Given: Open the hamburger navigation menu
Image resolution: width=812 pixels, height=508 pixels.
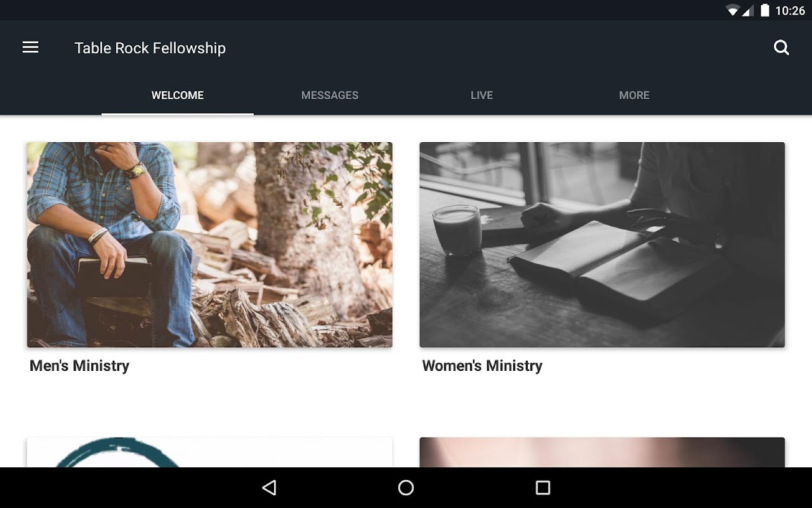Looking at the screenshot, I should point(30,48).
